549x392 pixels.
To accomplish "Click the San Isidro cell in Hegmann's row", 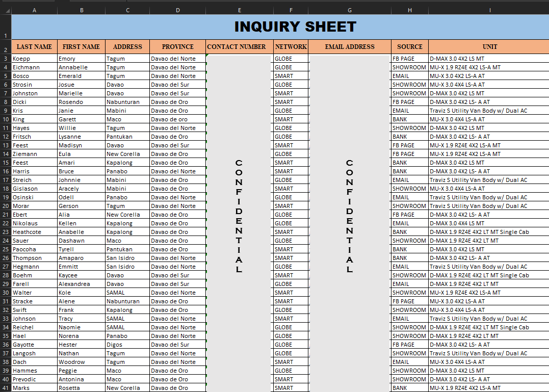I will (x=127, y=267).
